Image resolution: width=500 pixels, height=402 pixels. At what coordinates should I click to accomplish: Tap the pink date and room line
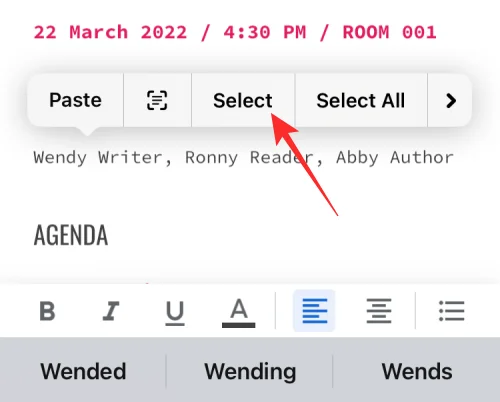(x=235, y=32)
